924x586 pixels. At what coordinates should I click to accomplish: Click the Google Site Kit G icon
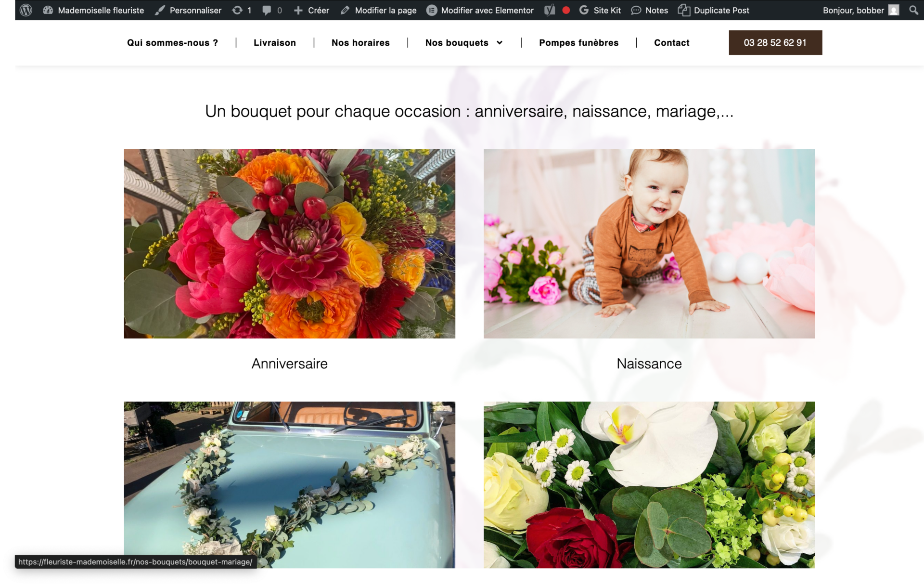[584, 10]
